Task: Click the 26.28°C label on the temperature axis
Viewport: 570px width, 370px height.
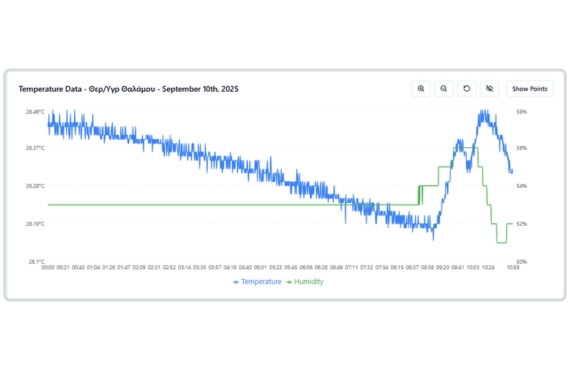Action: 35,186
